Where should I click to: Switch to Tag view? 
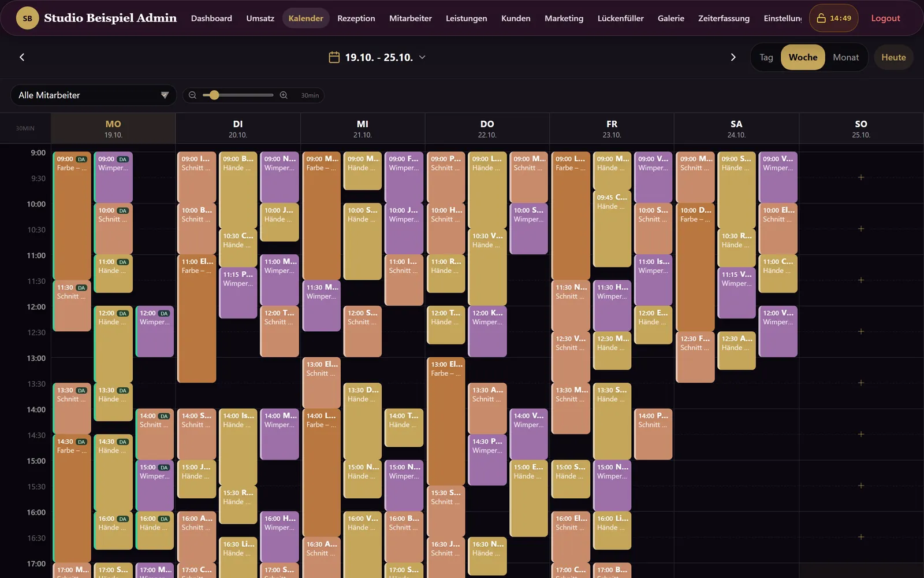tap(766, 57)
